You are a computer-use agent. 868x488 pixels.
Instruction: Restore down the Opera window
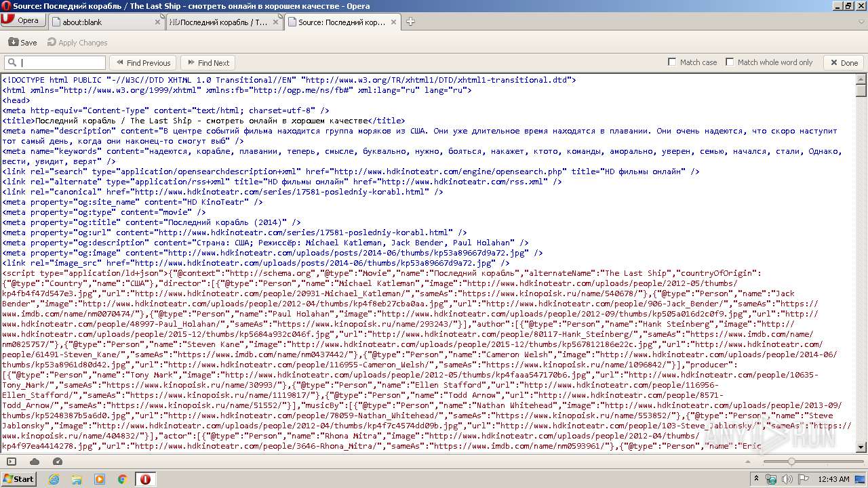coord(849,6)
